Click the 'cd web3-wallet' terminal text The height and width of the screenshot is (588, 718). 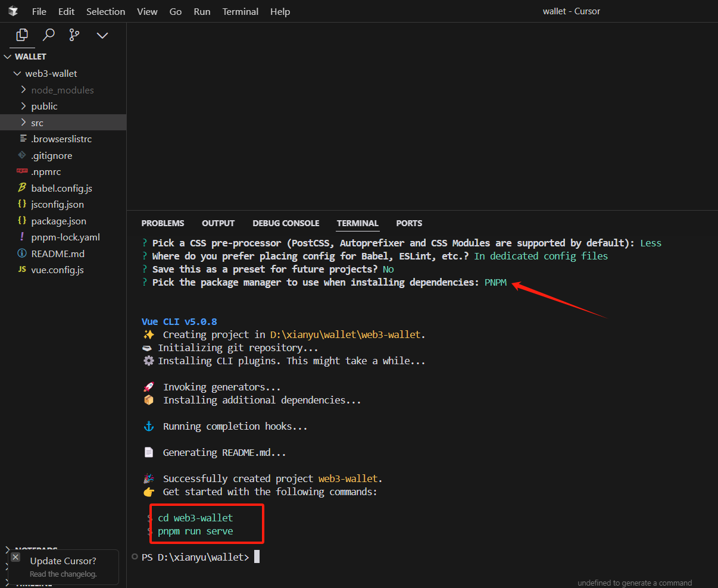195,518
